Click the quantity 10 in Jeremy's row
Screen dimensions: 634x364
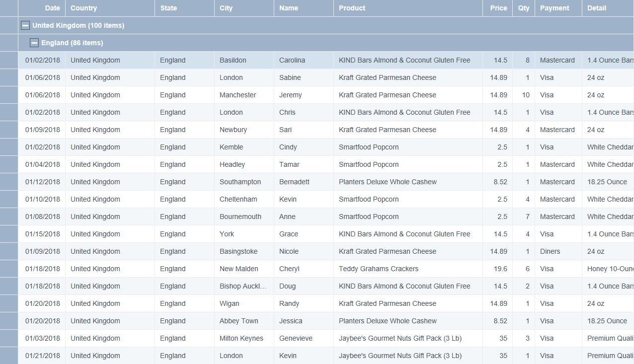click(x=524, y=95)
